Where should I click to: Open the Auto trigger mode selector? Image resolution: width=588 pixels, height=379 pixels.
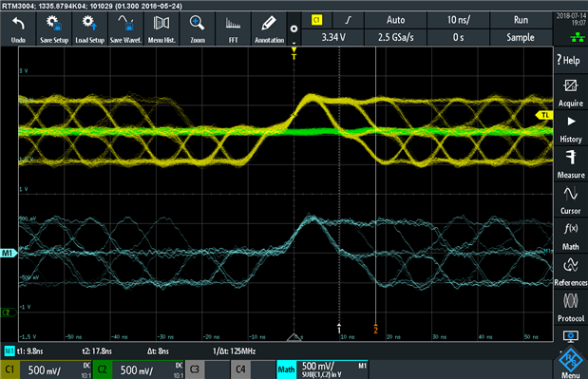tap(395, 20)
